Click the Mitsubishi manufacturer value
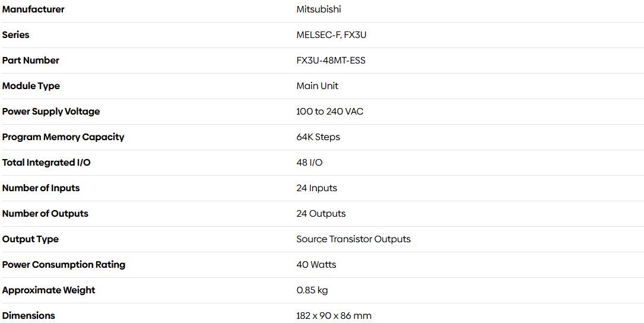The image size is (644, 323). 319,9
